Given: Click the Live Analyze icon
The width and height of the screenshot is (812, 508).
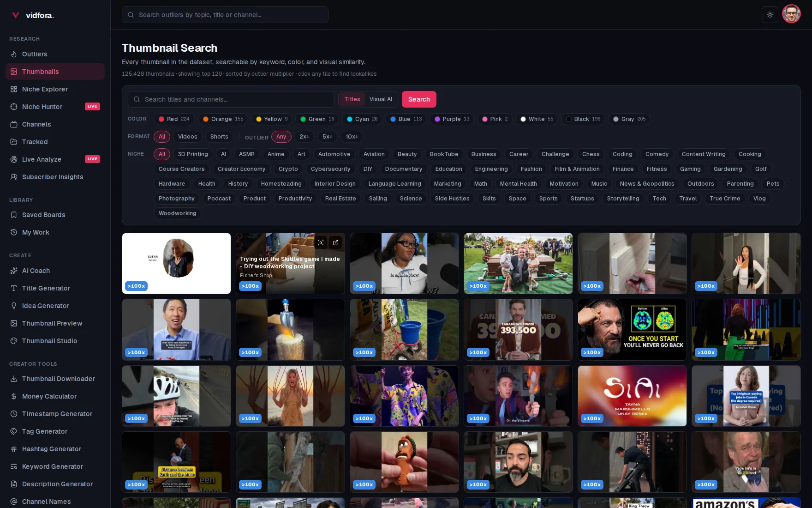Looking at the screenshot, I should (x=14, y=159).
